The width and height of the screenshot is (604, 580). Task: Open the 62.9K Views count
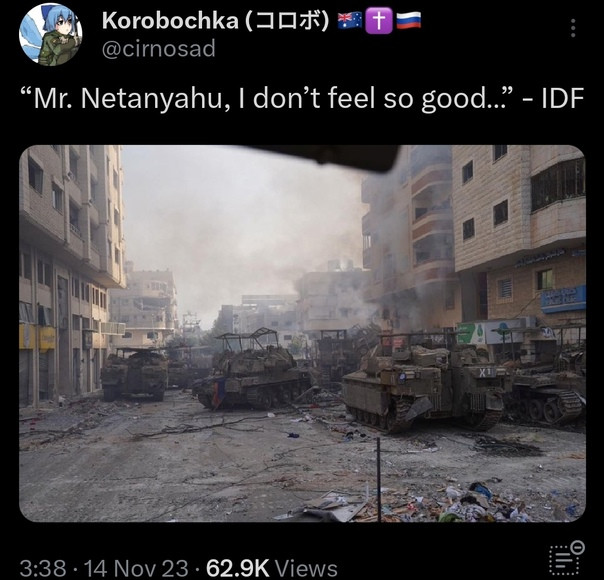272,568
